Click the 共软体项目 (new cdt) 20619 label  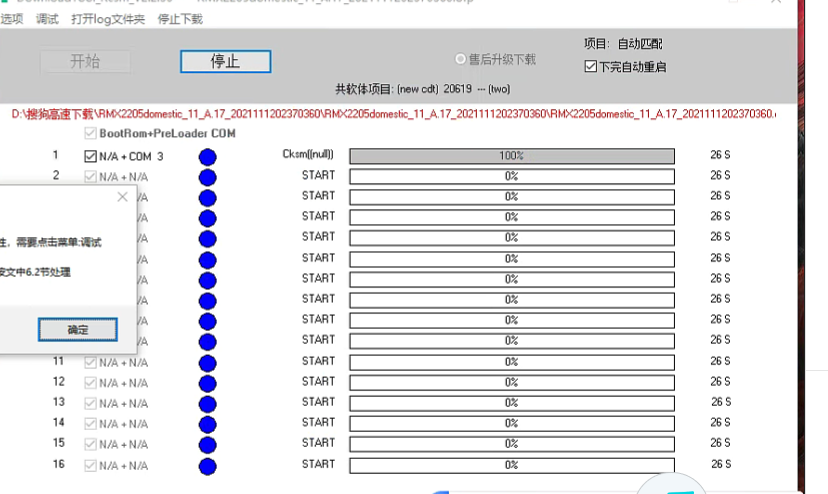(422, 89)
